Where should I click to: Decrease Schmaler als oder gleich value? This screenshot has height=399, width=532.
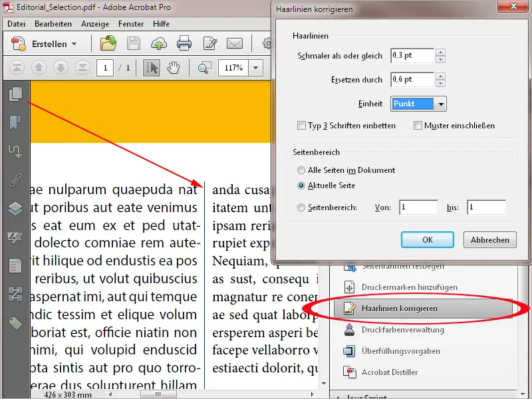(440, 59)
